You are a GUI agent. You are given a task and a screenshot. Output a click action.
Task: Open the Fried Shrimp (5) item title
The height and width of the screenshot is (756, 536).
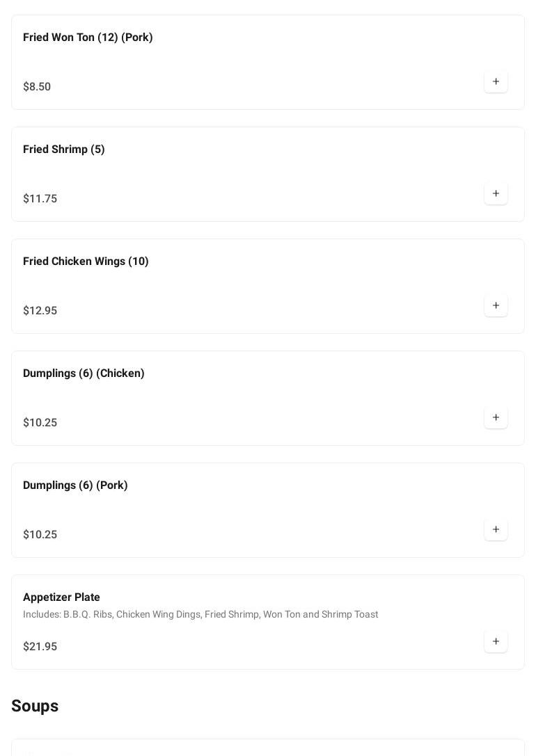coord(63,149)
